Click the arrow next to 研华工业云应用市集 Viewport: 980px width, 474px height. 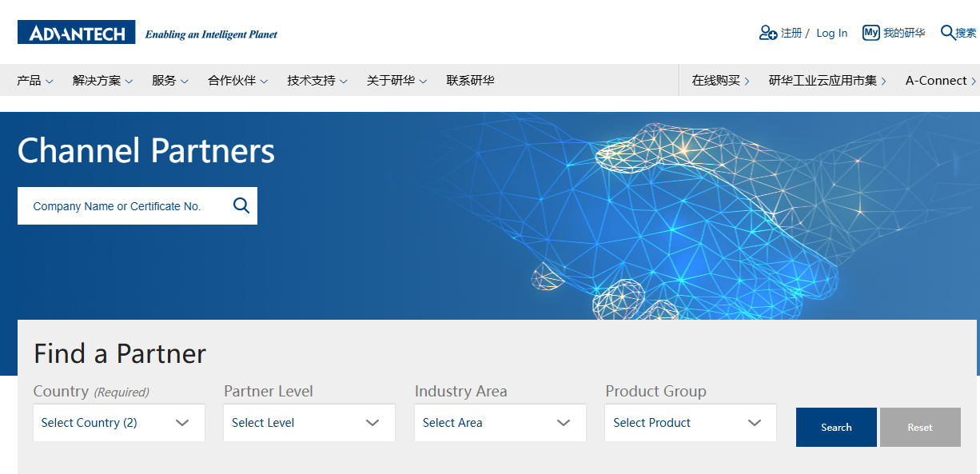(883, 81)
